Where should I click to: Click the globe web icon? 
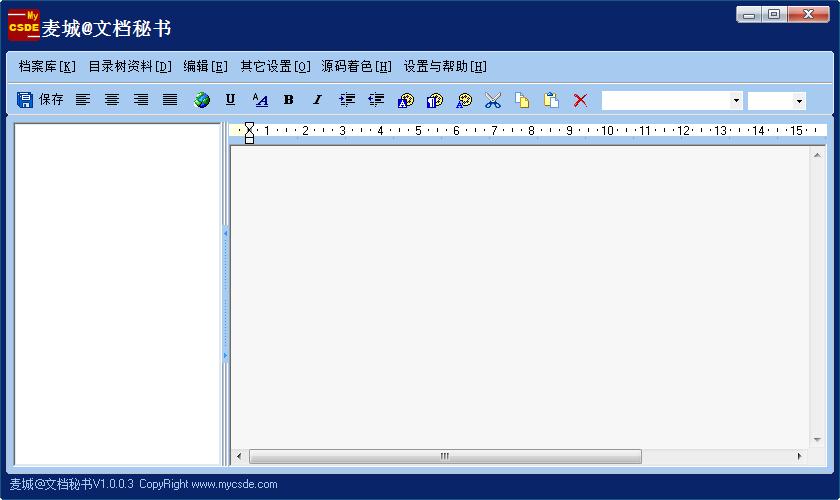coord(202,100)
